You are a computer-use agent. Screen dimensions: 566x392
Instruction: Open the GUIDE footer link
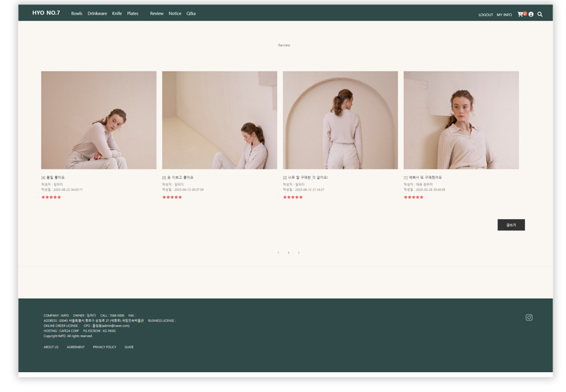tap(129, 347)
